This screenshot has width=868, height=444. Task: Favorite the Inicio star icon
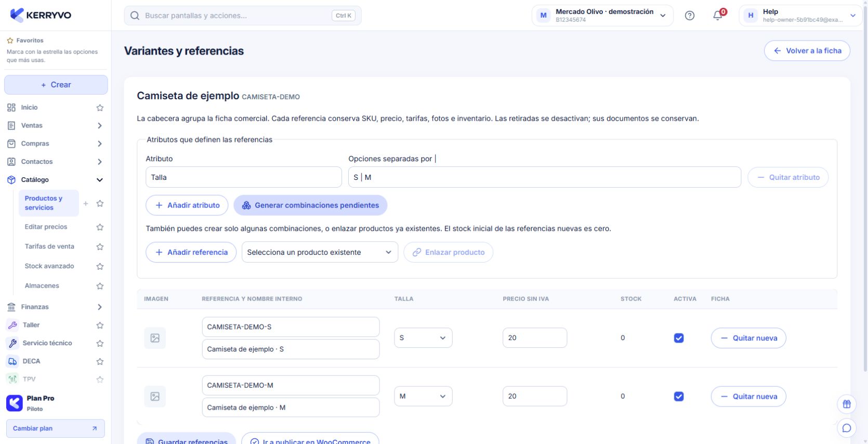pyautogui.click(x=100, y=108)
